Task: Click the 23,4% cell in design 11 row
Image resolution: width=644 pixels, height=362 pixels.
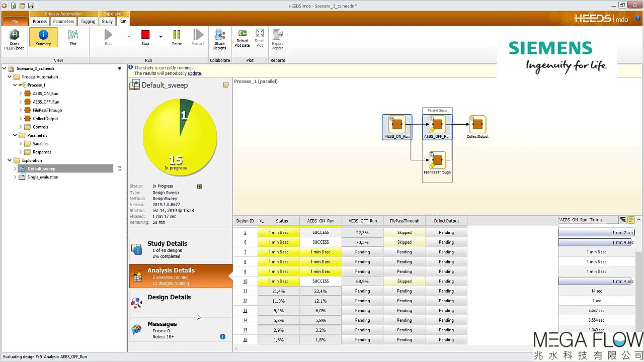Action: click(320, 291)
